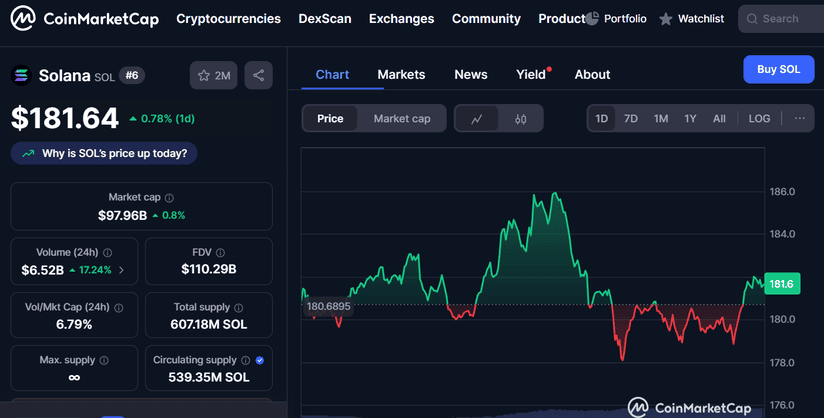
Task: Click the Vol/Mkt Cap info icon
Action: (x=119, y=308)
